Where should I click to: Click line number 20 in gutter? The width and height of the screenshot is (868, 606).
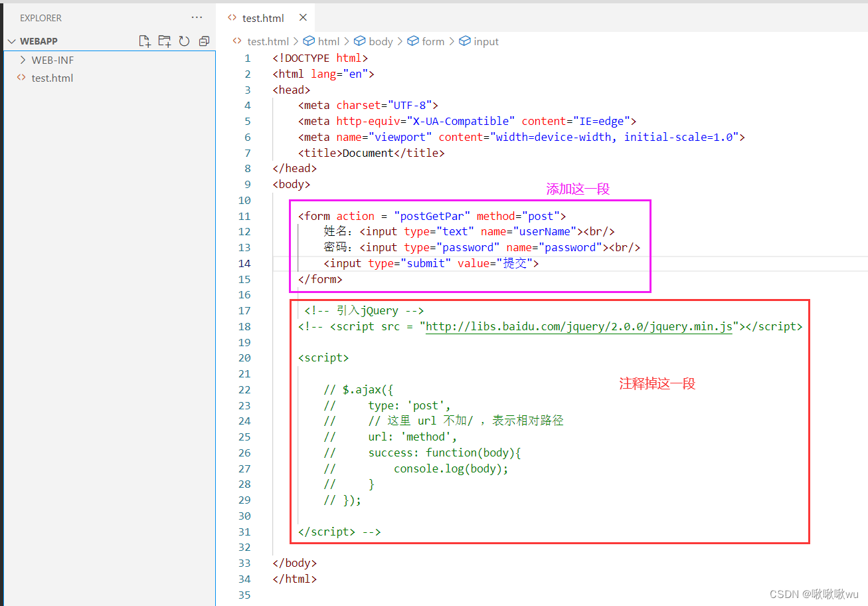coord(246,358)
